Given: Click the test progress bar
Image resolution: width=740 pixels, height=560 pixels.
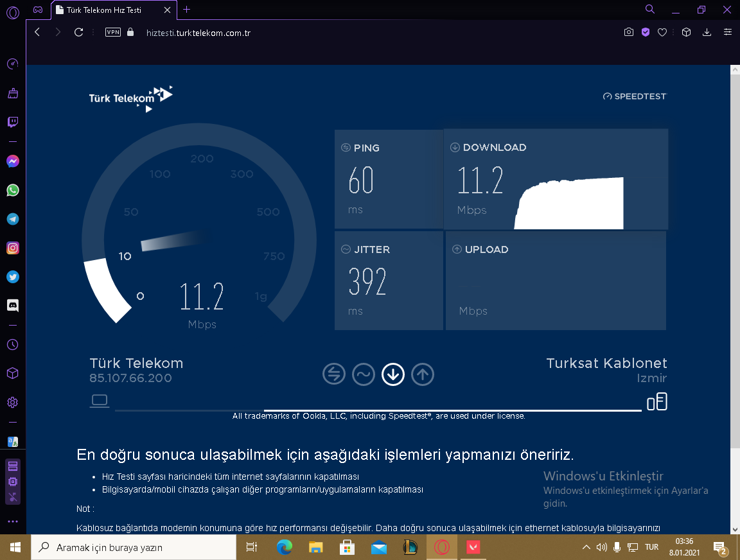Looking at the screenshot, I should click(x=378, y=410).
